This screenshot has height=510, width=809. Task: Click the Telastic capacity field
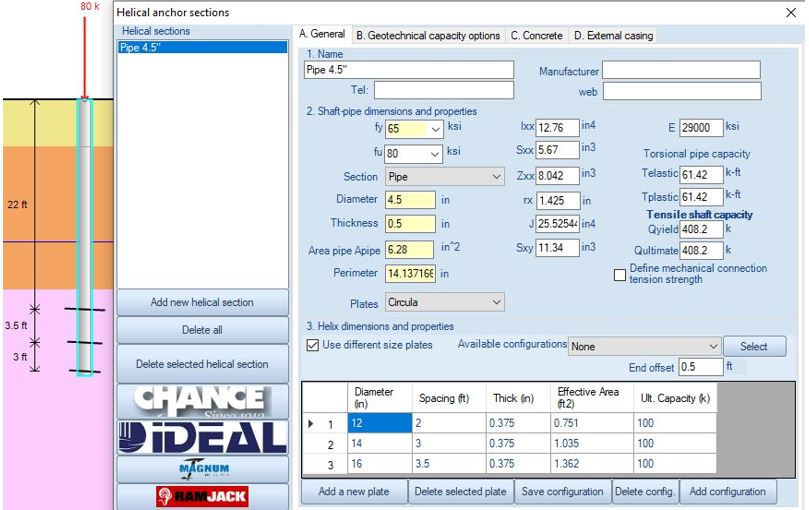pos(701,174)
